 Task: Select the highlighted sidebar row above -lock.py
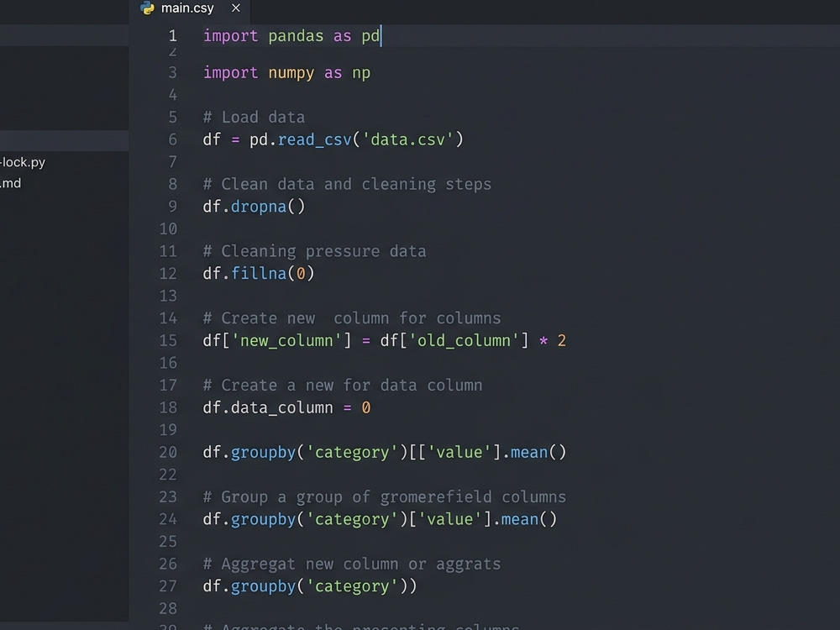pos(65,141)
